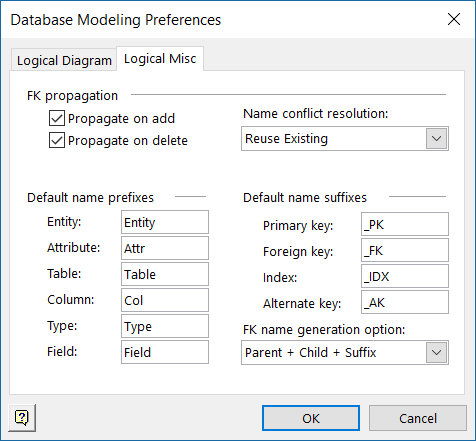Screen dimensions: 476x441
Task: Uncheck Propagate on add
Action: [x=57, y=118]
